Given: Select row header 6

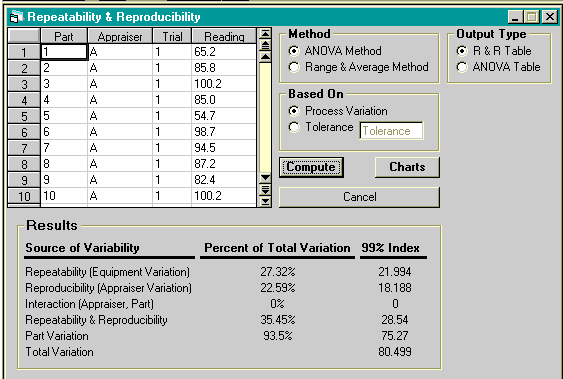Looking at the screenshot, I should (x=24, y=132).
